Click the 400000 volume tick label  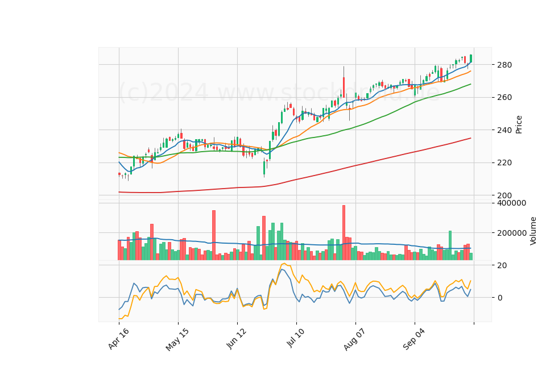click(x=511, y=203)
